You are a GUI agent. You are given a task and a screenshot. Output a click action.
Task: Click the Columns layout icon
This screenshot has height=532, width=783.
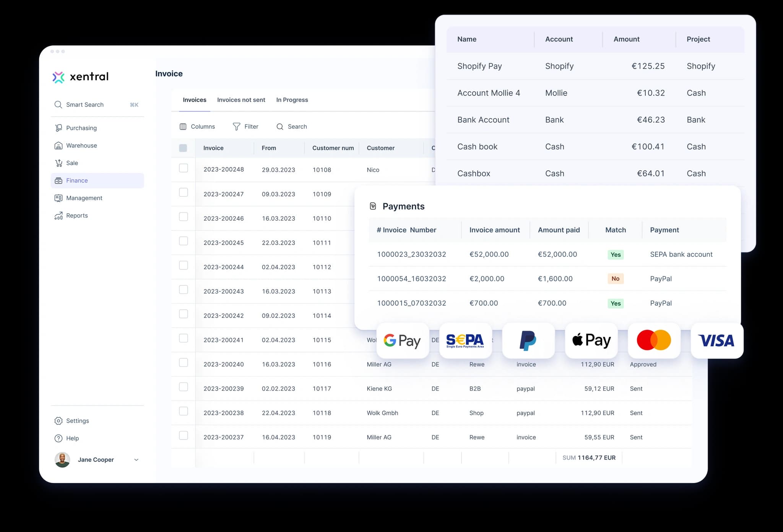point(183,127)
